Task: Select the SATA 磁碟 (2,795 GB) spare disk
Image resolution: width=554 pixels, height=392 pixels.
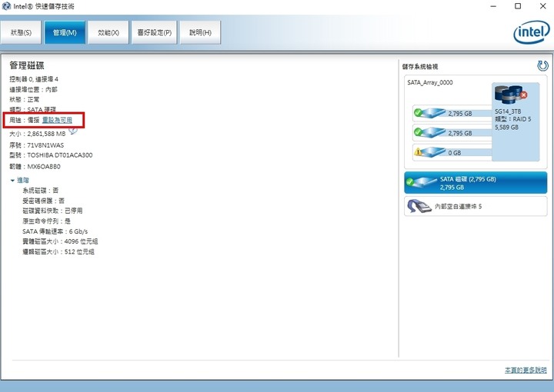Action: click(476, 183)
